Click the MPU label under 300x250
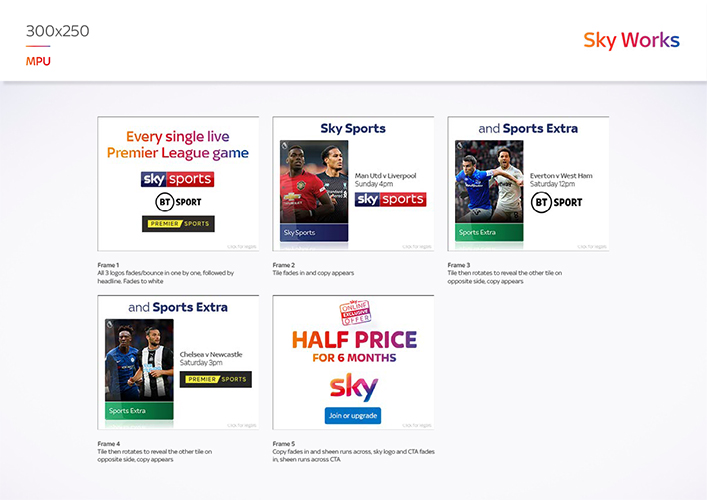 (x=38, y=61)
